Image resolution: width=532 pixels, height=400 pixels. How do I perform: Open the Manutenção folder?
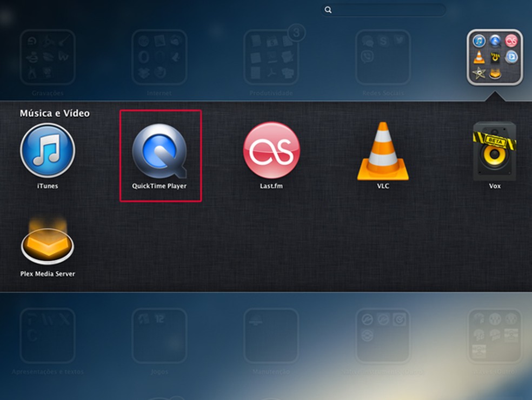coord(270,335)
